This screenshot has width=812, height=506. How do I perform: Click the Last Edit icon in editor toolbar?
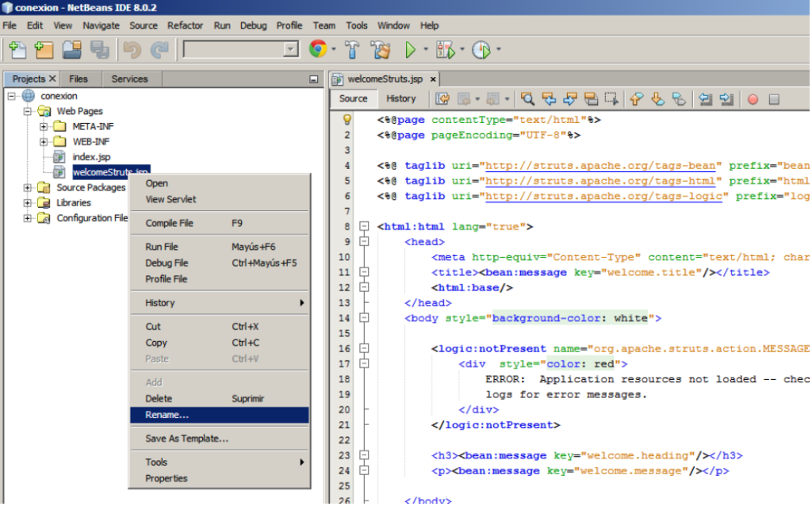click(x=442, y=99)
